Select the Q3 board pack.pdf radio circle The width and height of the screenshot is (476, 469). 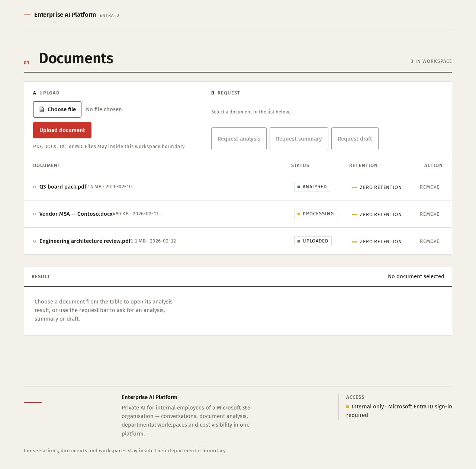click(35, 187)
